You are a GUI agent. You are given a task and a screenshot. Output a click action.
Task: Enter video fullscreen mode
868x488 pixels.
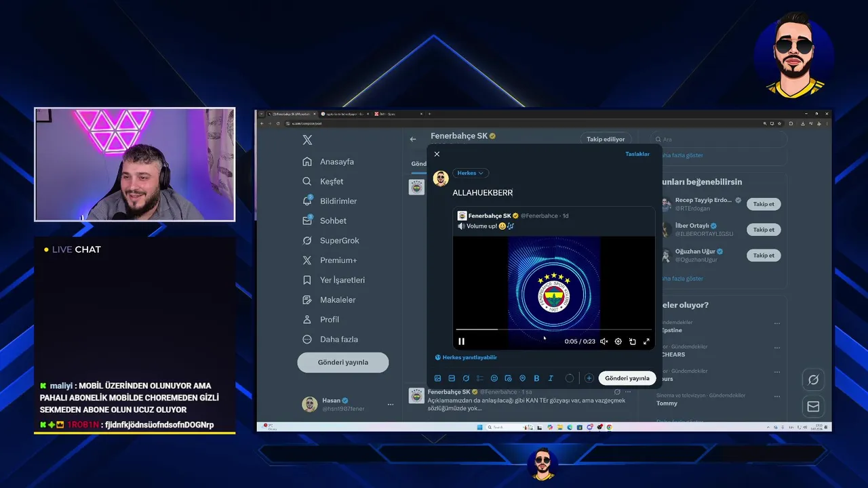point(646,342)
